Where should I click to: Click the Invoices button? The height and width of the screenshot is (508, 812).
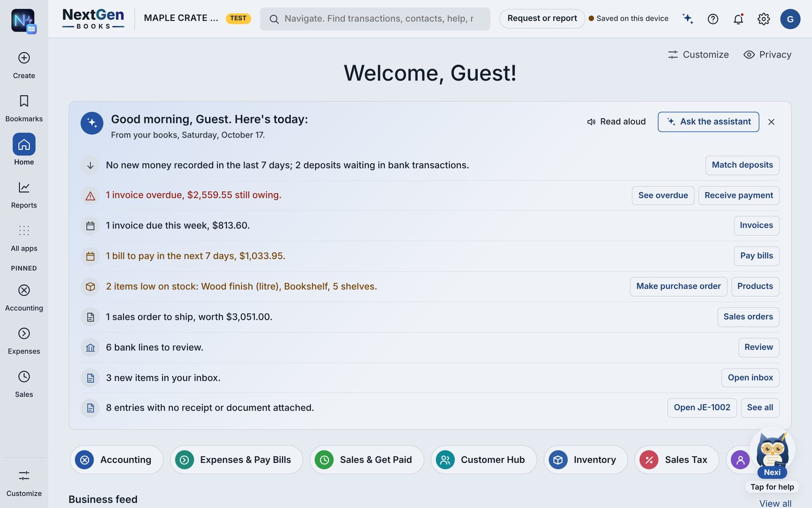756,226
